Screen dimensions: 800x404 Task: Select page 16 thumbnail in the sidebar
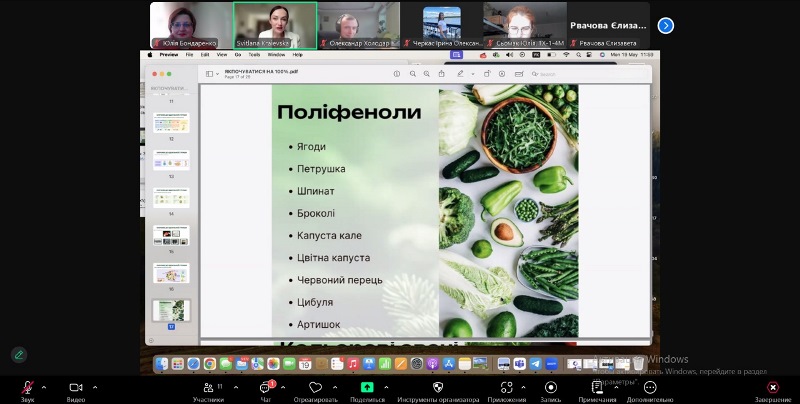pos(171,273)
